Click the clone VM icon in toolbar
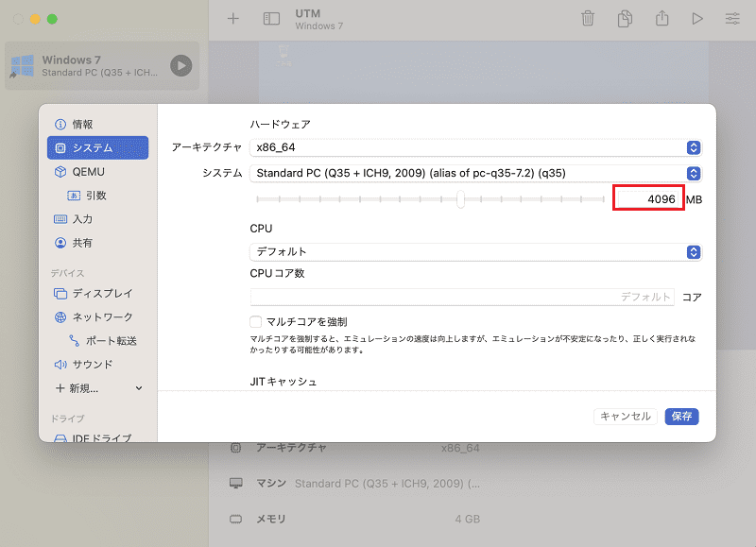This screenshot has height=547, width=756. (x=625, y=19)
